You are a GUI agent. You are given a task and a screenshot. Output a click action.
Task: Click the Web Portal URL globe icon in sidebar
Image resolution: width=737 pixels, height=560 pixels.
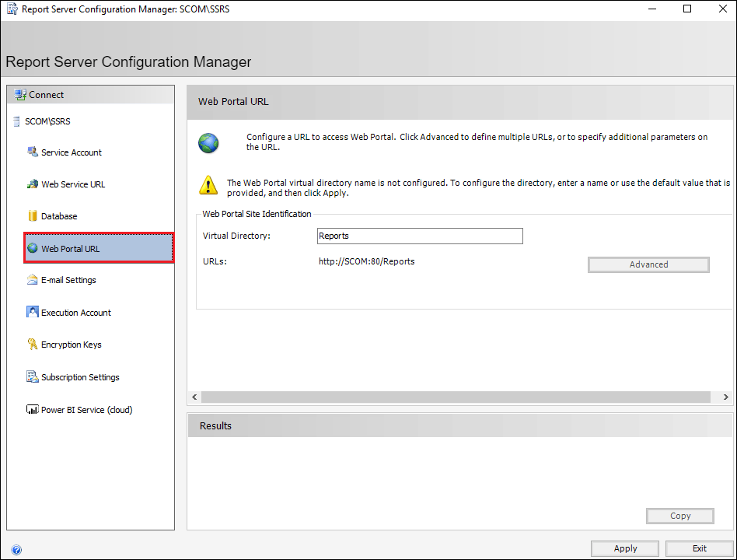(x=33, y=248)
